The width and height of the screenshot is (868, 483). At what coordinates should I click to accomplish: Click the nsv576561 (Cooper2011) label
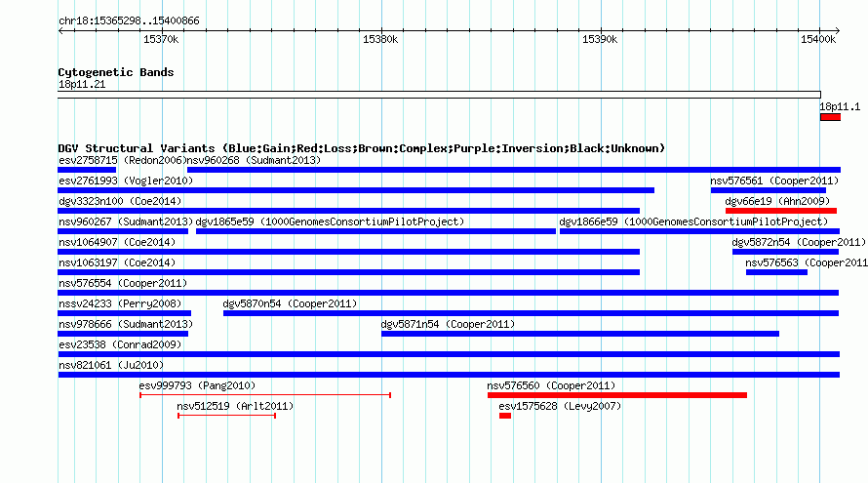[x=774, y=181]
